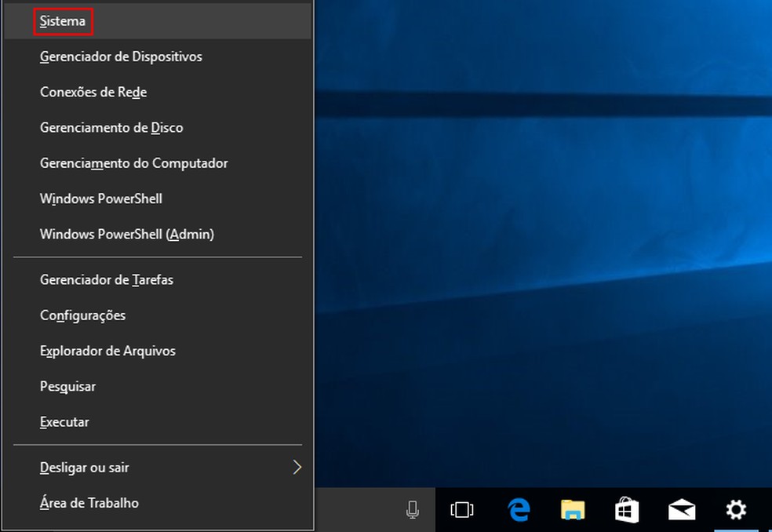Choose Executar from the menu
Screen dimensions: 772x532
pyautogui.click(x=158, y=421)
